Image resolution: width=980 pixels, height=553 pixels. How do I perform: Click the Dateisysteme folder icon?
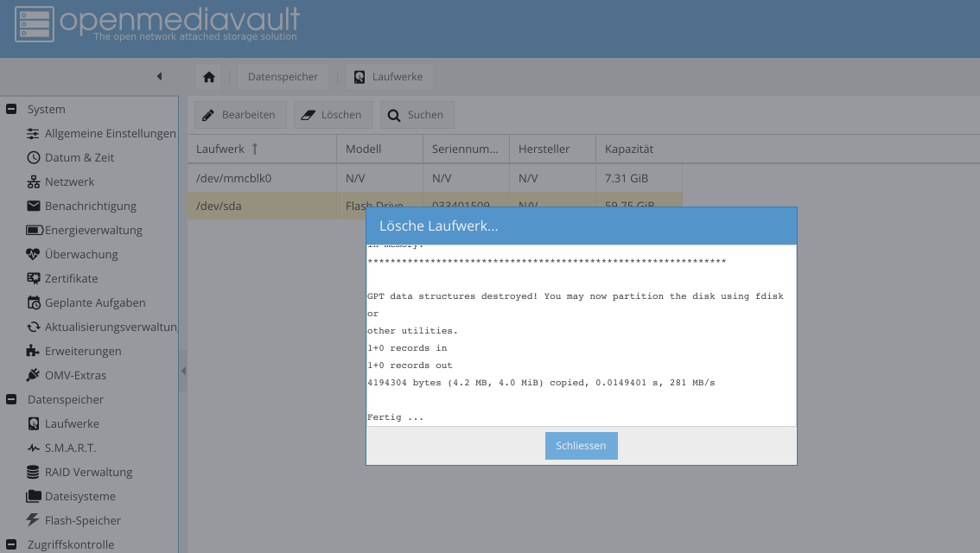point(34,496)
